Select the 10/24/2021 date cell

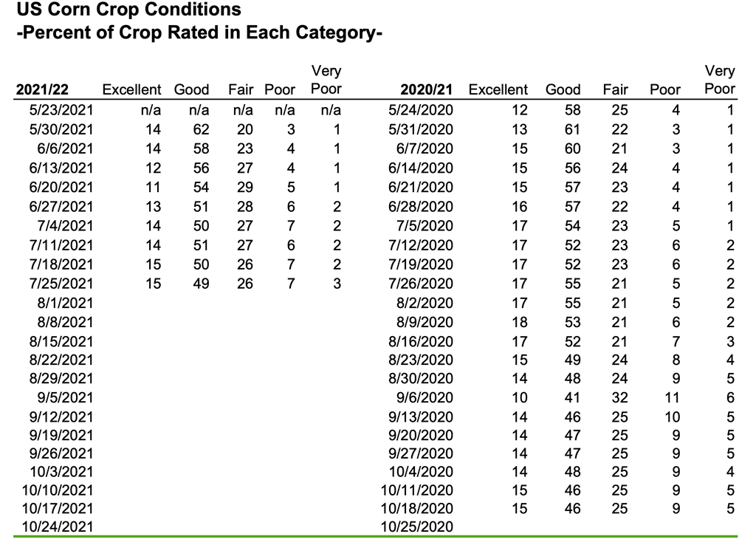coord(58,527)
